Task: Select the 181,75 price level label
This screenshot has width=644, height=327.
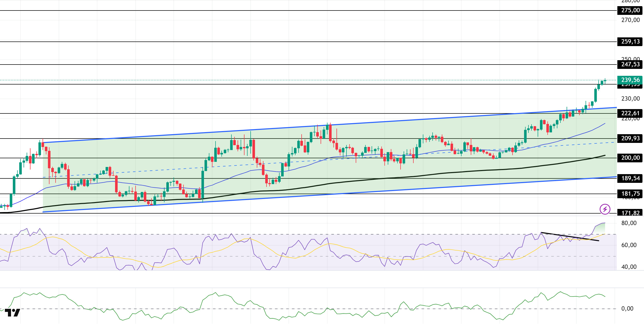Action: click(630, 194)
